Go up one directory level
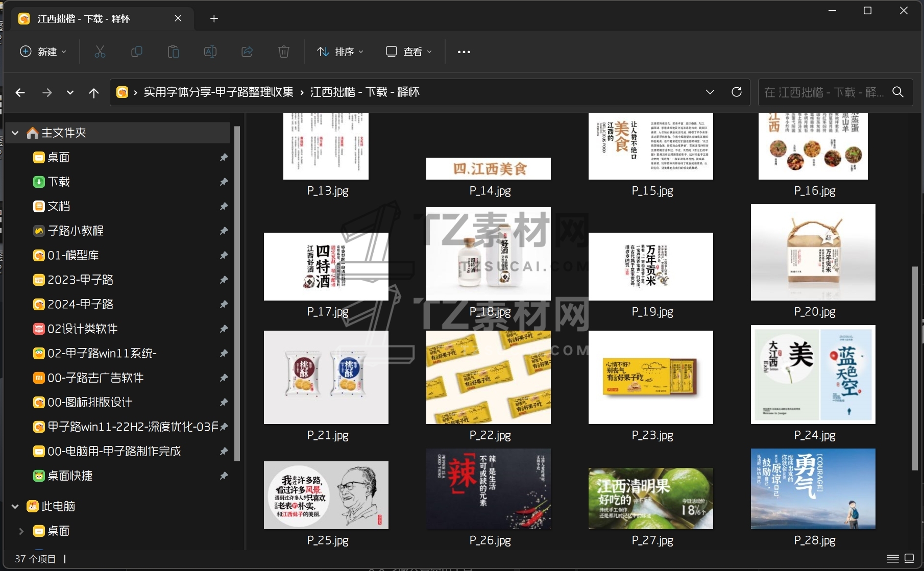The image size is (924, 571). click(94, 92)
